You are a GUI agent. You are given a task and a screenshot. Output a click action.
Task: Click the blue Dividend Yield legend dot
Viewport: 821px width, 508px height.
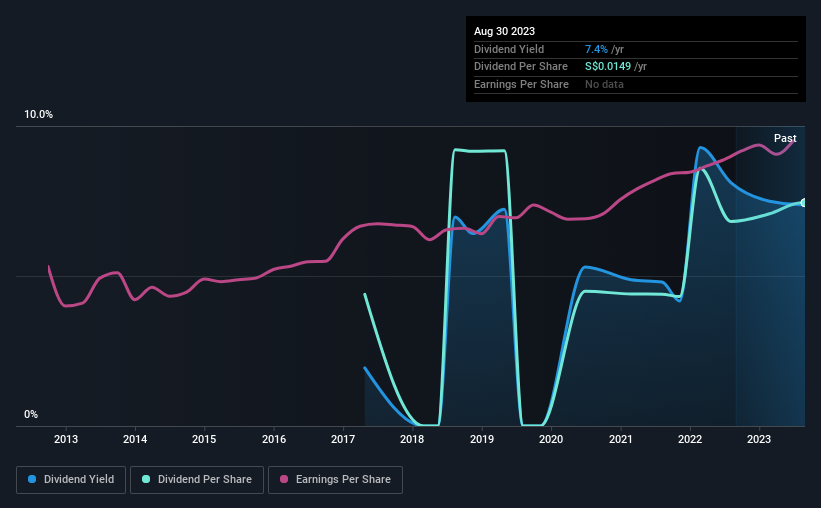tap(32, 479)
